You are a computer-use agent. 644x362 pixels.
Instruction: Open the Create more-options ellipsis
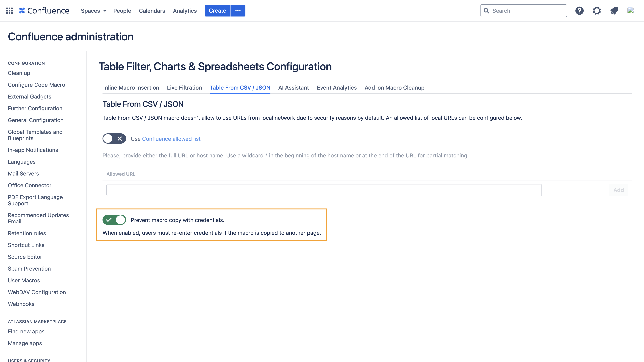(238, 11)
